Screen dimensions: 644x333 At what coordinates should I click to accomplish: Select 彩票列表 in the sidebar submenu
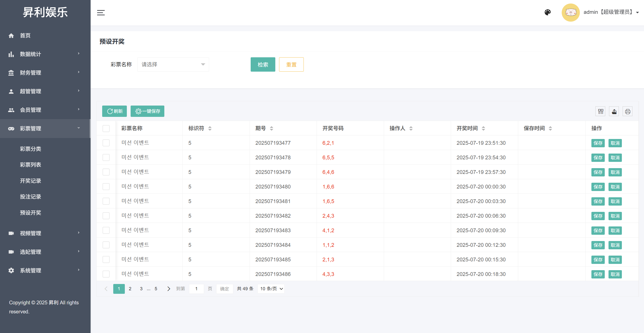30,165
